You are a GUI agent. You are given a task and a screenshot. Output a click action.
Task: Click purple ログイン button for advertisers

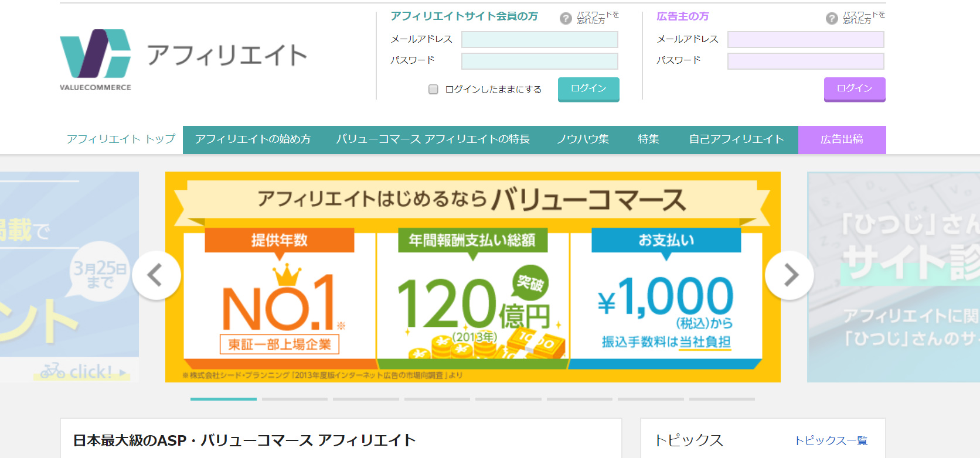tap(855, 89)
